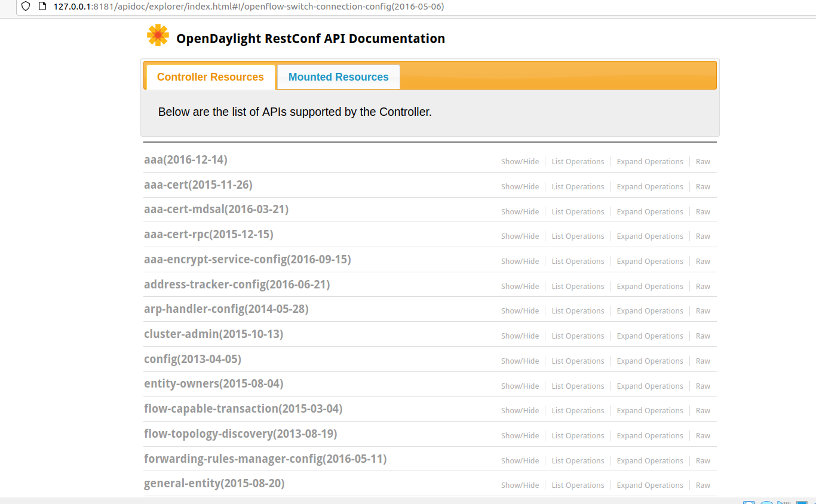Toggle Show/Hide for entity-owners(2015-08-04)
Screen dimensions: 816x504
click(520, 386)
